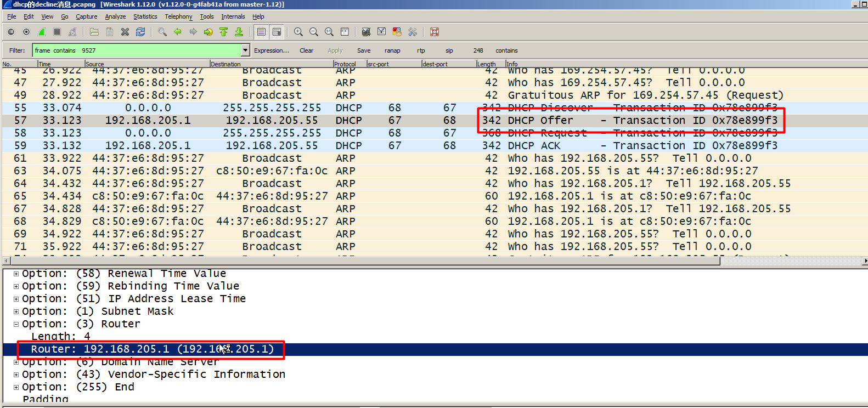The height and width of the screenshot is (408, 868).
Task: Open help lifebuoy icon
Action: (x=435, y=32)
